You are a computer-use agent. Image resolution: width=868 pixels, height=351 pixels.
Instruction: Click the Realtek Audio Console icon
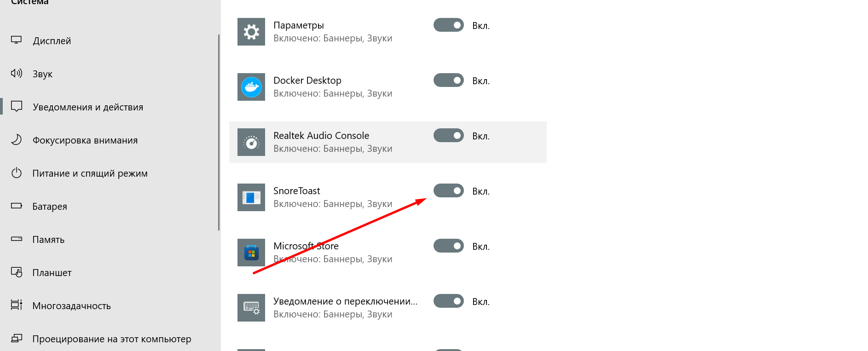point(251,142)
